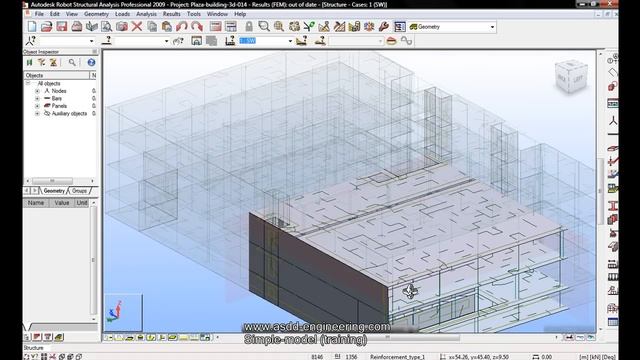Click the coordinate axes widget in viewport corner
Screen dimensions: 640x360
click(x=123, y=313)
